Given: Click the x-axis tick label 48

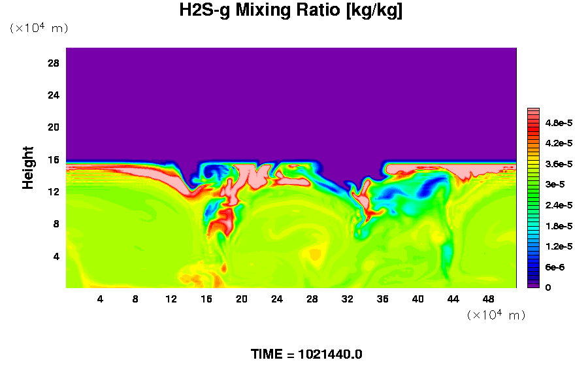Looking at the screenshot, I should (x=489, y=299).
